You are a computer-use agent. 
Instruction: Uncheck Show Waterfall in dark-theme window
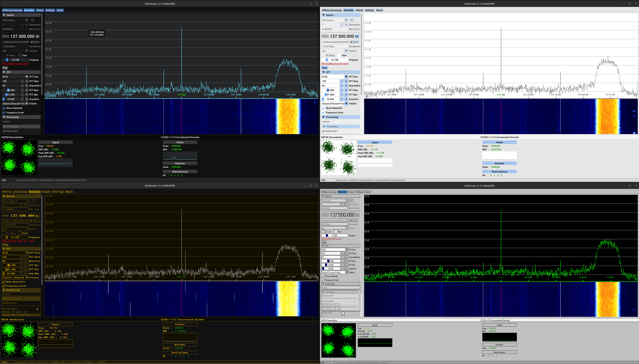coord(4,108)
